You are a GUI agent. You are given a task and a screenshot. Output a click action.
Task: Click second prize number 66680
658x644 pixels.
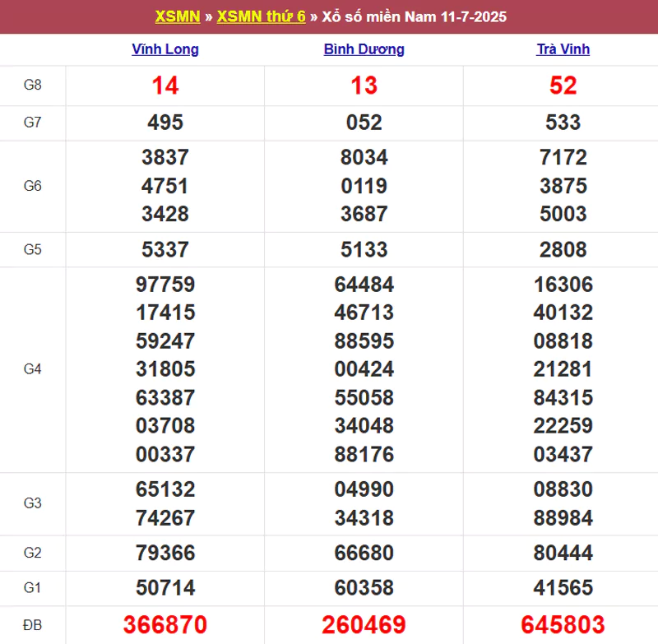364,554
